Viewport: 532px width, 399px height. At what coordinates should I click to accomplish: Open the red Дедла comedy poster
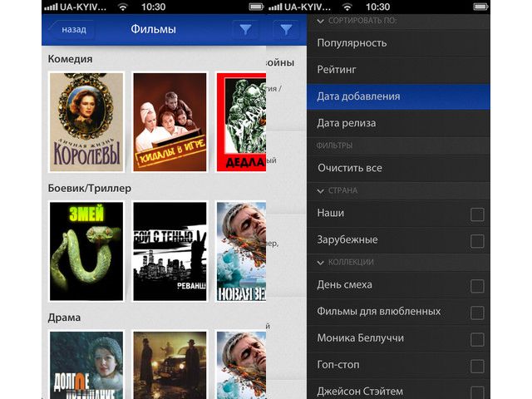click(241, 122)
